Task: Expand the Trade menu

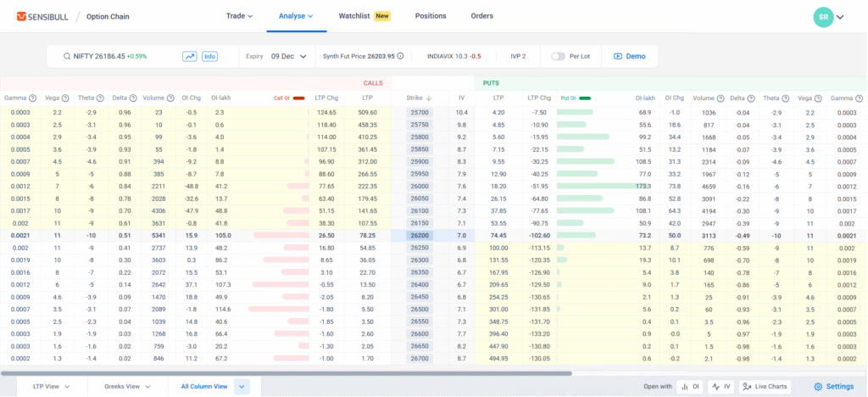Action: click(x=239, y=16)
